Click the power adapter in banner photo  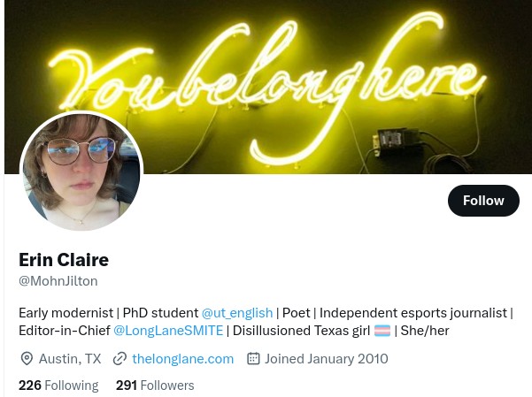click(x=397, y=141)
